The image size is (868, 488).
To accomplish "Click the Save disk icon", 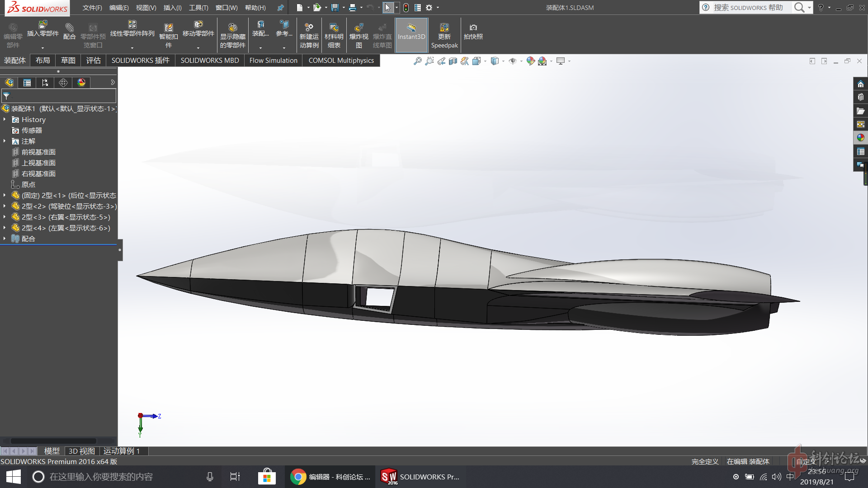I will (335, 8).
